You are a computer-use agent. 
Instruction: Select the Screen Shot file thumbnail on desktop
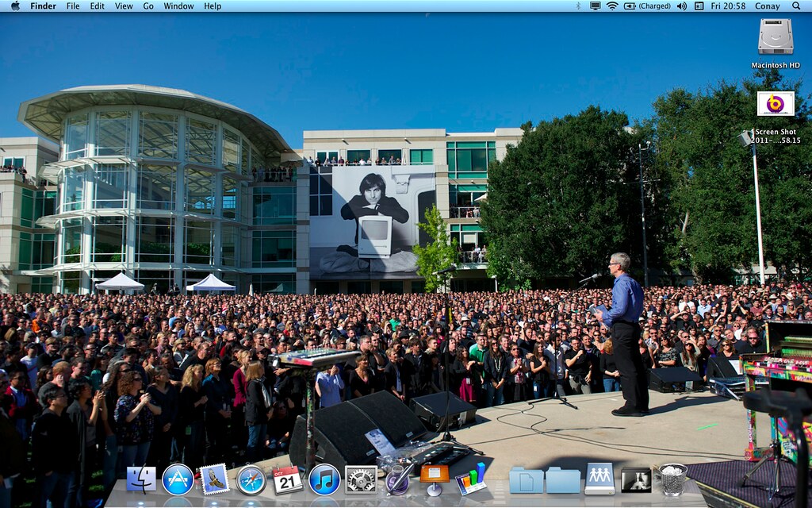(776, 104)
